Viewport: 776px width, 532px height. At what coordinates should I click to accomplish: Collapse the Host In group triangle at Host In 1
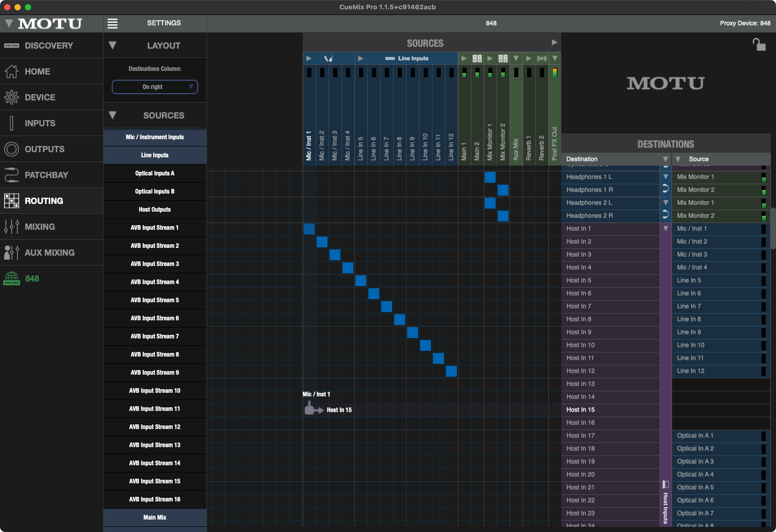click(666, 228)
